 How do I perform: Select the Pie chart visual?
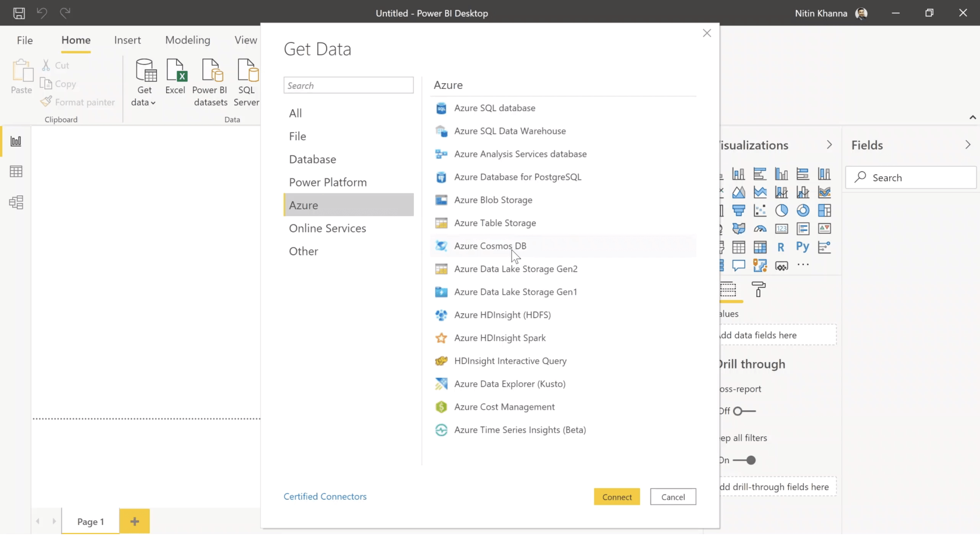pos(781,210)
